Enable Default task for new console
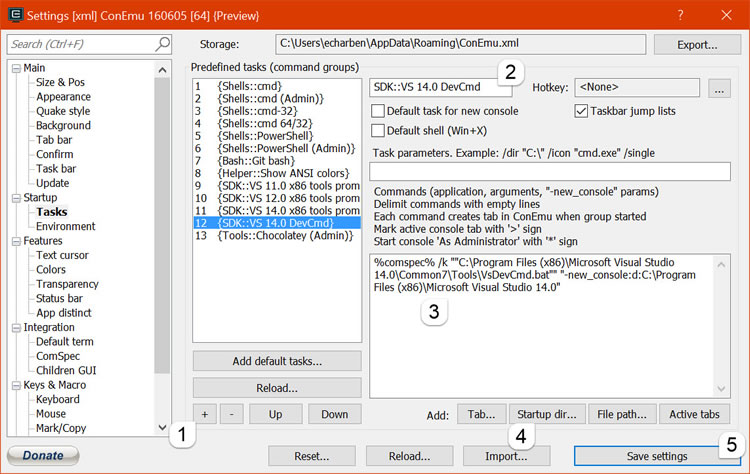This screenshot has height=474, width=750. pyautogui.click(x=378, y=111)
